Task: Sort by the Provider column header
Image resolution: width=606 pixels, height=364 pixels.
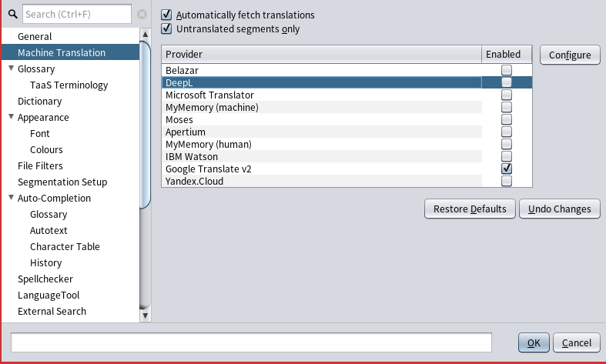Action: tap(321, 54)
